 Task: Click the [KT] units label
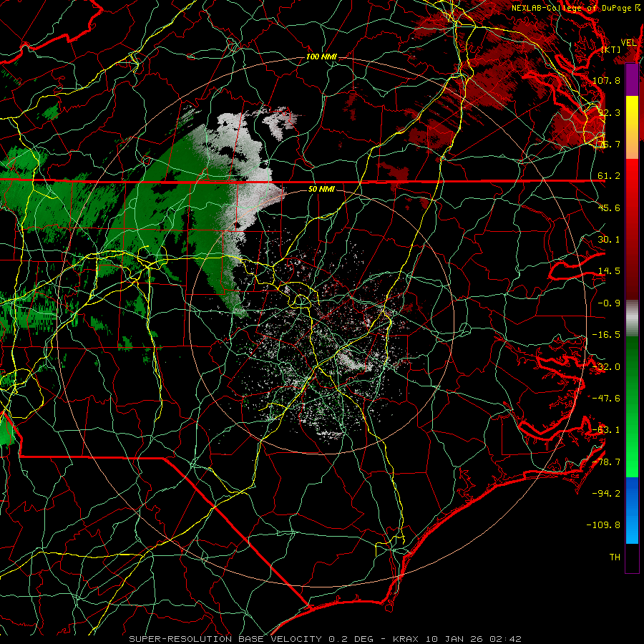[x=611, y=49]
